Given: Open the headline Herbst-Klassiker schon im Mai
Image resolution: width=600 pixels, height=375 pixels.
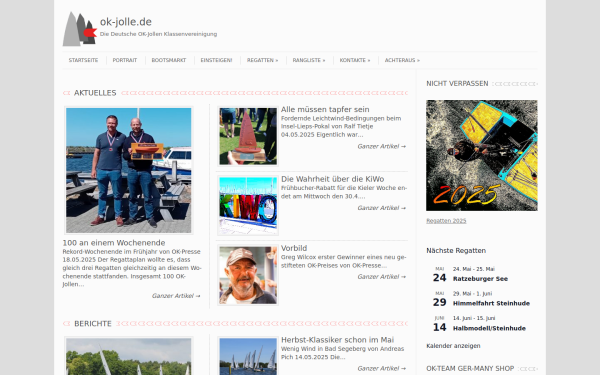Looking at the screenshot, I should [338, 340].
